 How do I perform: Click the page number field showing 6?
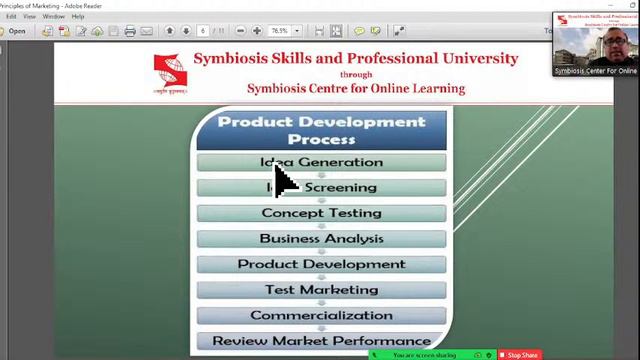pos(203,31)
